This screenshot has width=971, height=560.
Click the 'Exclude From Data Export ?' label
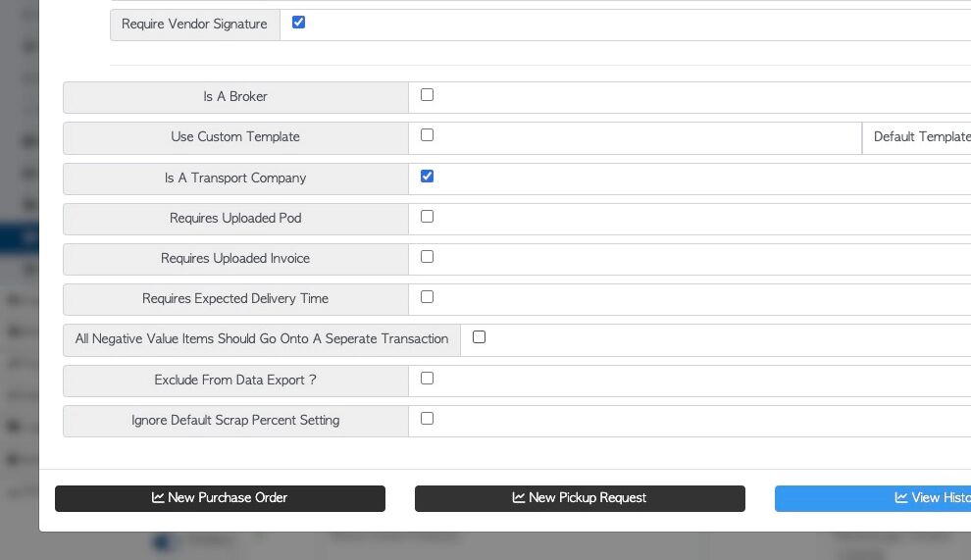pos(235,381)
